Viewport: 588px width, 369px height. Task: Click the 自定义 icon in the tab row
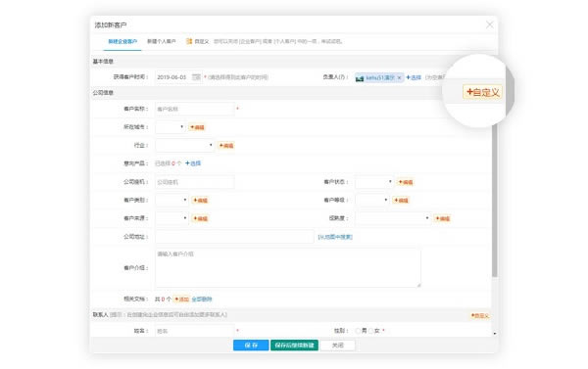[x=189, y=41]
